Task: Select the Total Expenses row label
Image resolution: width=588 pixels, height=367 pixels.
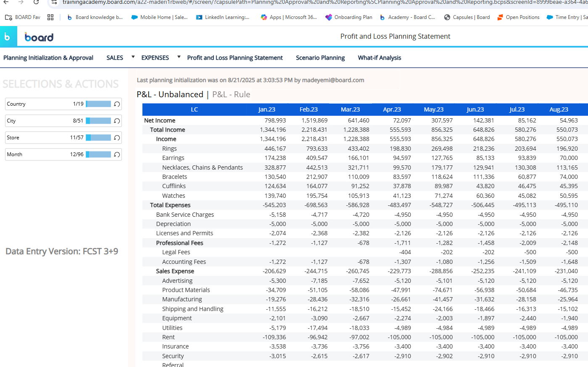Action: coord(170,205)
